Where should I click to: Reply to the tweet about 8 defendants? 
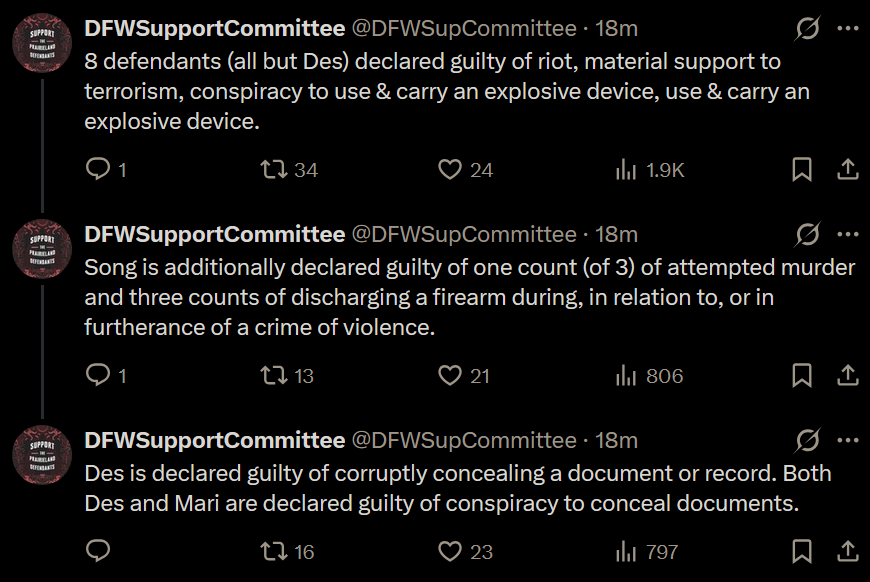pyautogui.click(x=98, y=170)
